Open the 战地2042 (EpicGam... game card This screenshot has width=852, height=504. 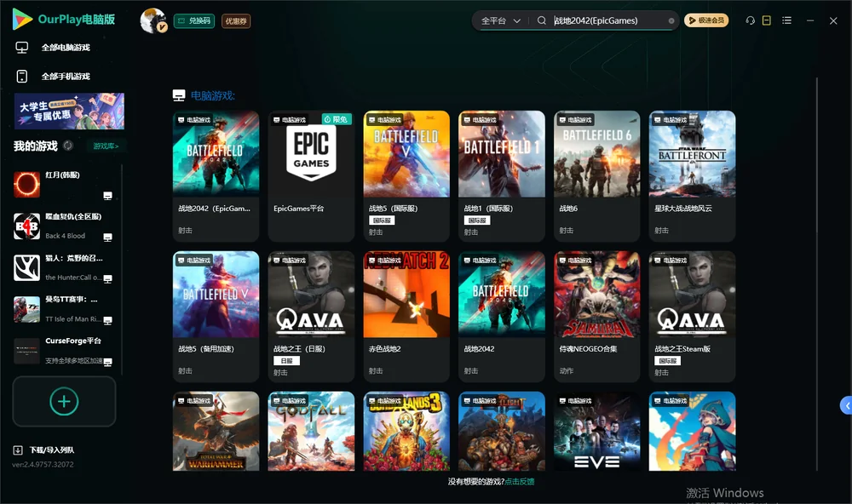coord(216,176)
